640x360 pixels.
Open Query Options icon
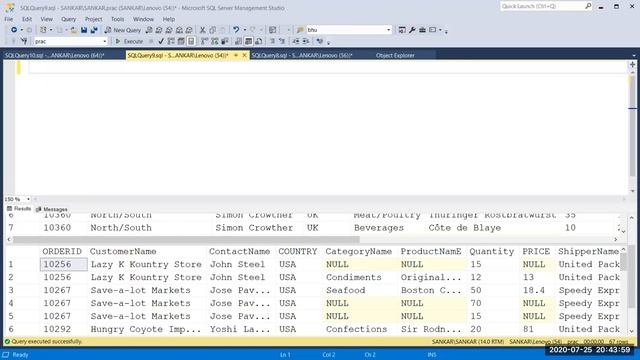(x=181, y=41)
